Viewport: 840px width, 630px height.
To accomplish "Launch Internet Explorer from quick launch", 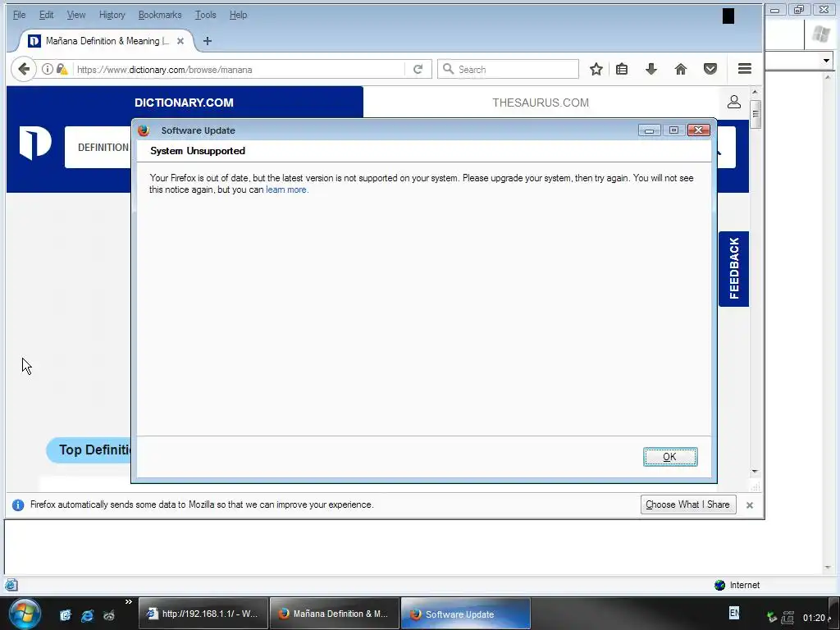I will [x=87, y=615].
